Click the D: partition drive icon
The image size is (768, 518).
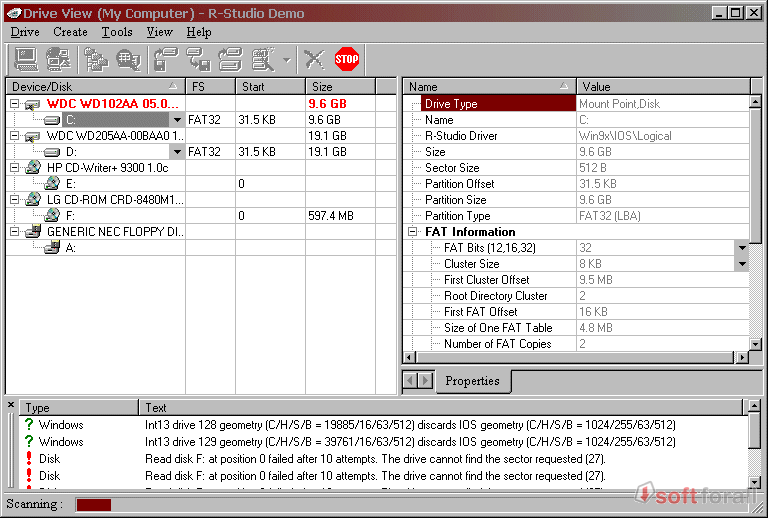pos(51,152)
